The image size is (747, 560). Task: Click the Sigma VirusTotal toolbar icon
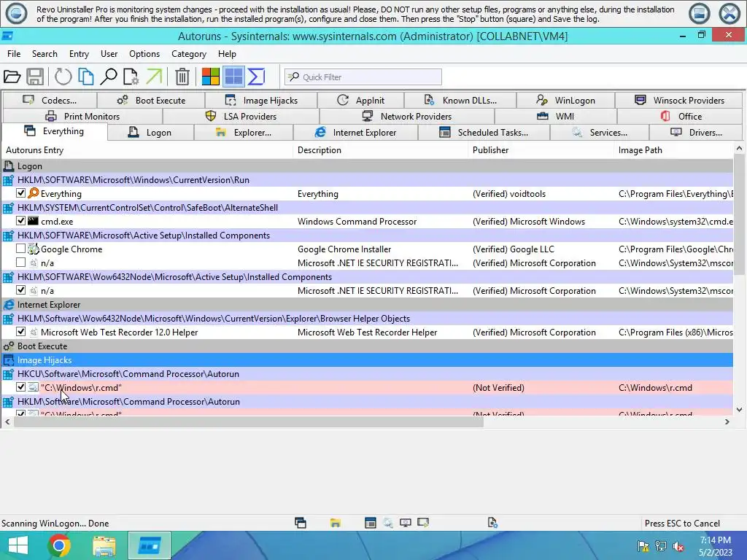pyautogui.click(x=256, y=77)
